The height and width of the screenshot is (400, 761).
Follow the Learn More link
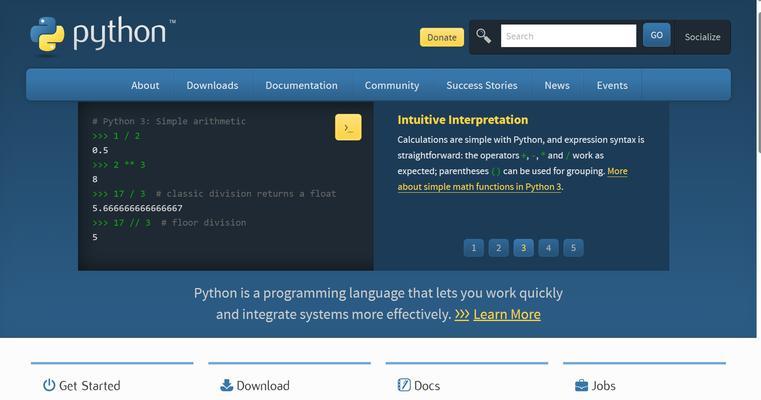[507, 315]
